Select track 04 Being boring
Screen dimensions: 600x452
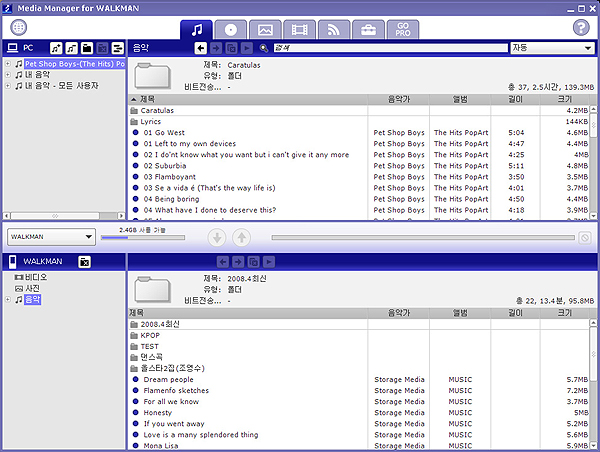tap(359, 199)
